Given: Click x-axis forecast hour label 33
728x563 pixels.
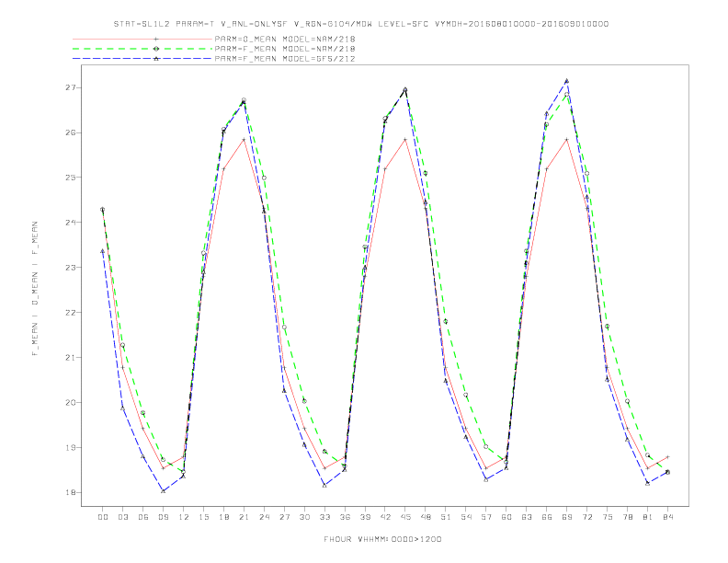Looking at the screenshot, I should point(324,517).
